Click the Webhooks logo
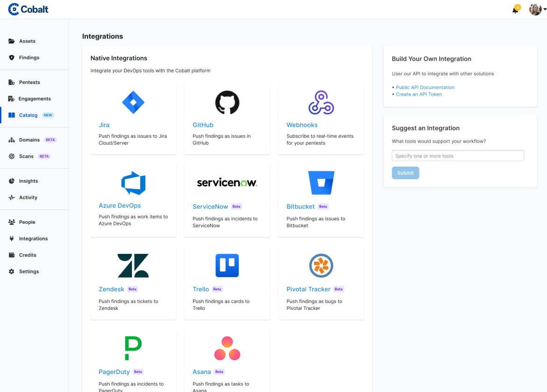 [321, 102]
